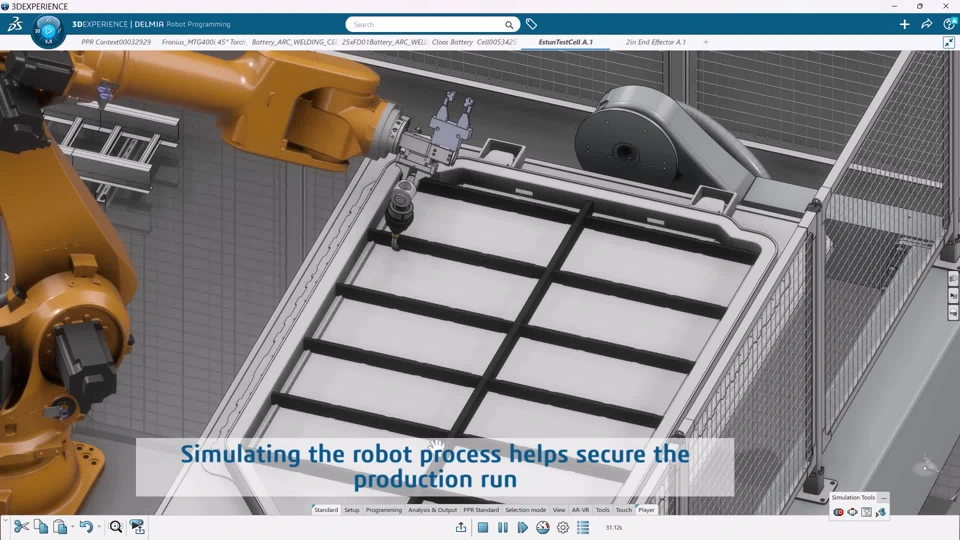Click the DELMIA Robot Programming title

(x=182, y=24)
